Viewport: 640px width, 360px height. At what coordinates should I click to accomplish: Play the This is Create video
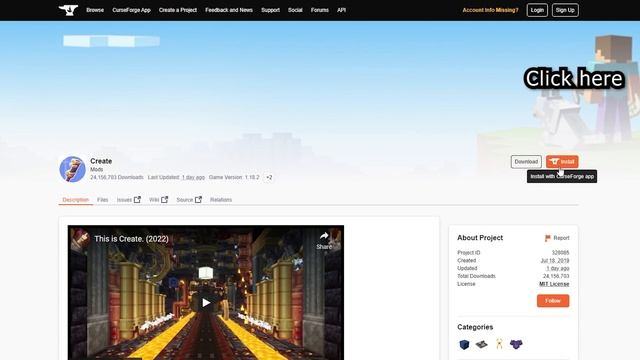206,302
